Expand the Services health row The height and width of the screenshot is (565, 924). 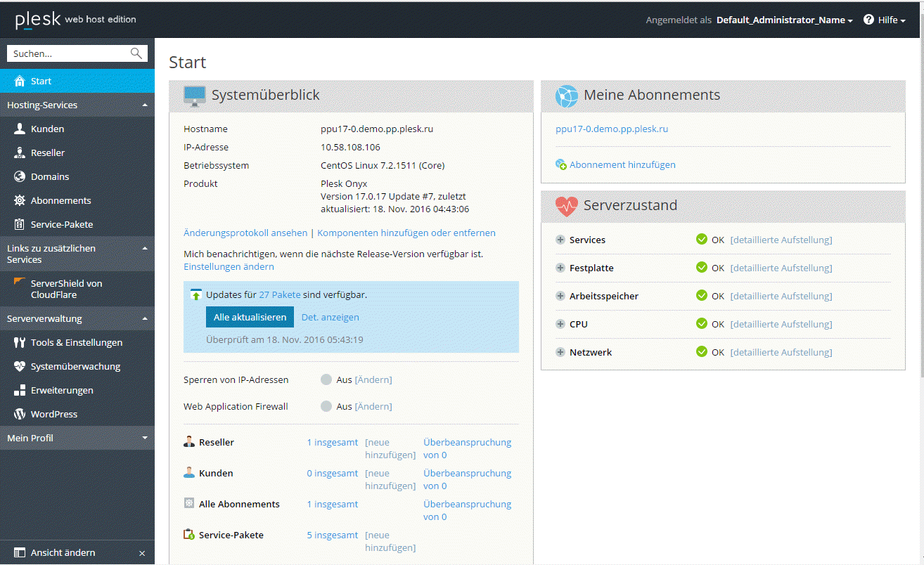560,240
